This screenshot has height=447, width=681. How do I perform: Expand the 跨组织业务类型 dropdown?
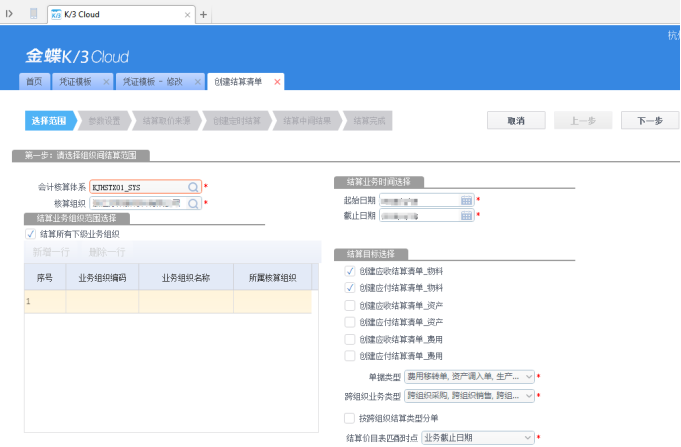528,396
